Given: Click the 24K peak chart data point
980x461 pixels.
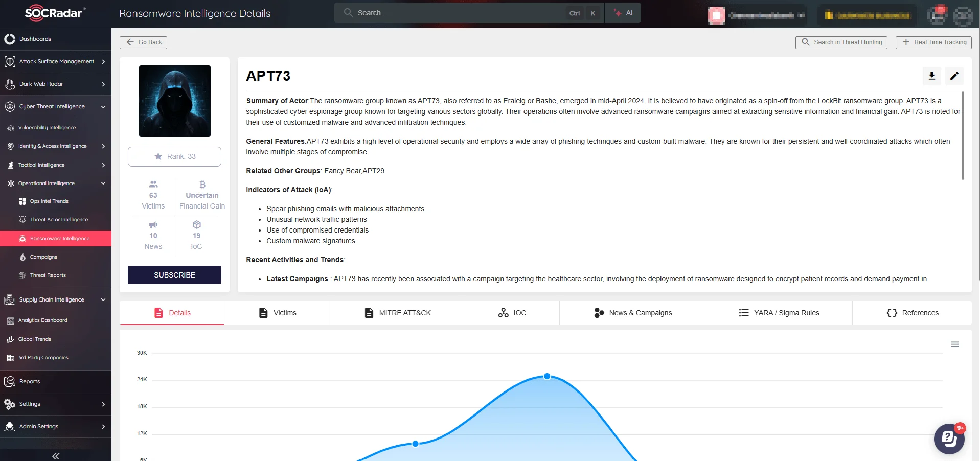Looking at the screenshot, I should [547, 376].
